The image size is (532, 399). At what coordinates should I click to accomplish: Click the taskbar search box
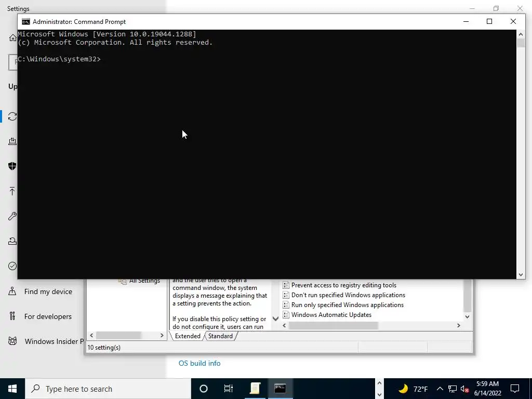108,389
